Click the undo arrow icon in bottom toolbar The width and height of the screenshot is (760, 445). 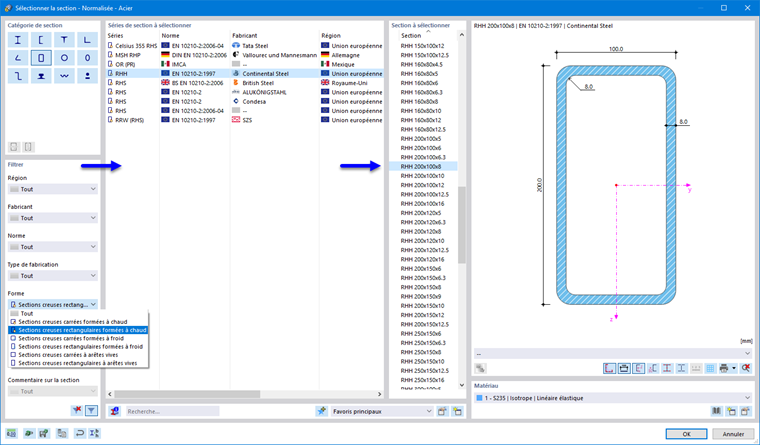(x=79, y=433)
